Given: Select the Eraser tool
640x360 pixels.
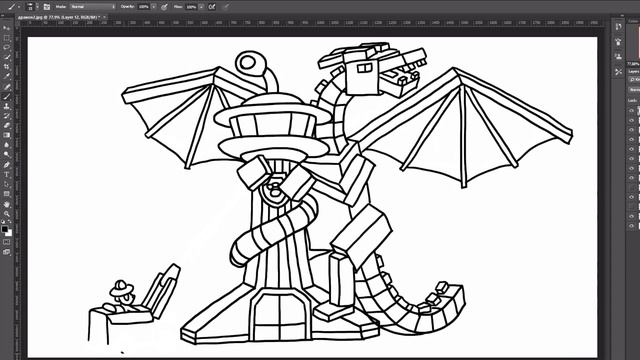Looking at the screenshot, I should [x=7, y=126].
